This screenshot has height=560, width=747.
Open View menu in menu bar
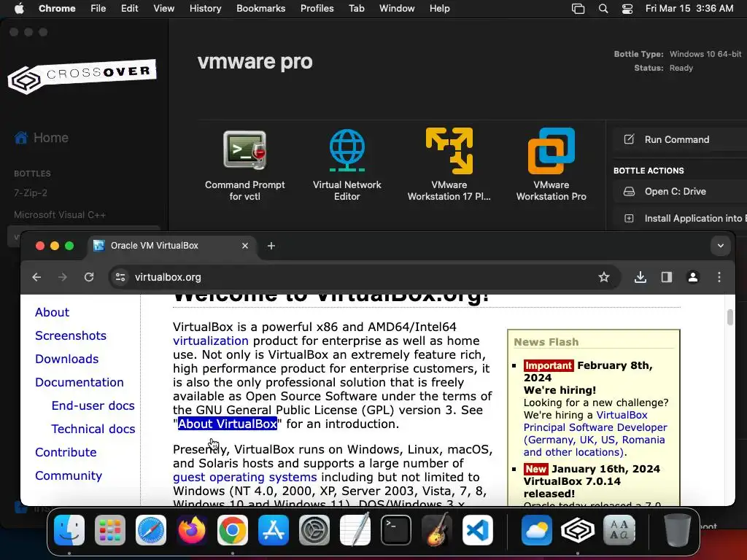click(x=163, y=9)
